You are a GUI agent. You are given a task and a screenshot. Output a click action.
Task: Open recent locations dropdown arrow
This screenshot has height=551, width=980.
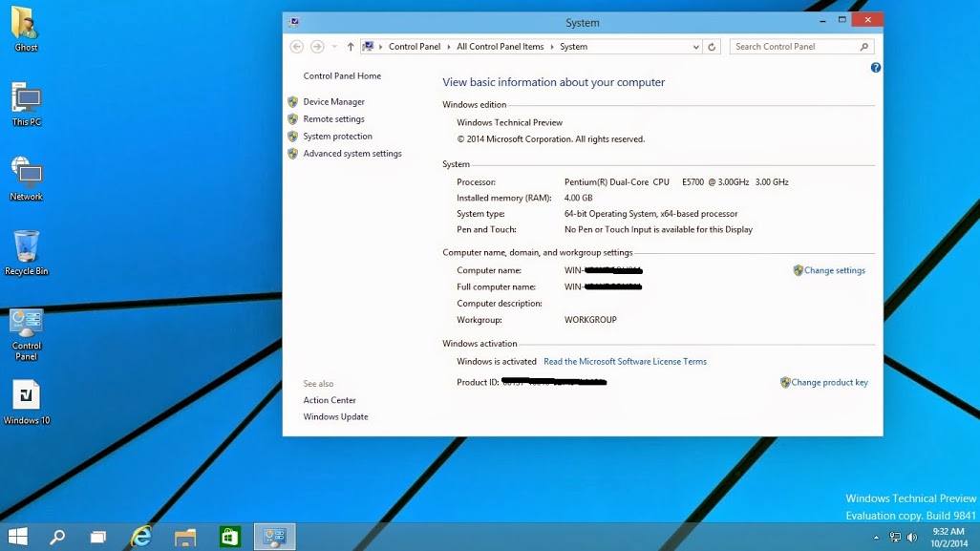point(334,47)
